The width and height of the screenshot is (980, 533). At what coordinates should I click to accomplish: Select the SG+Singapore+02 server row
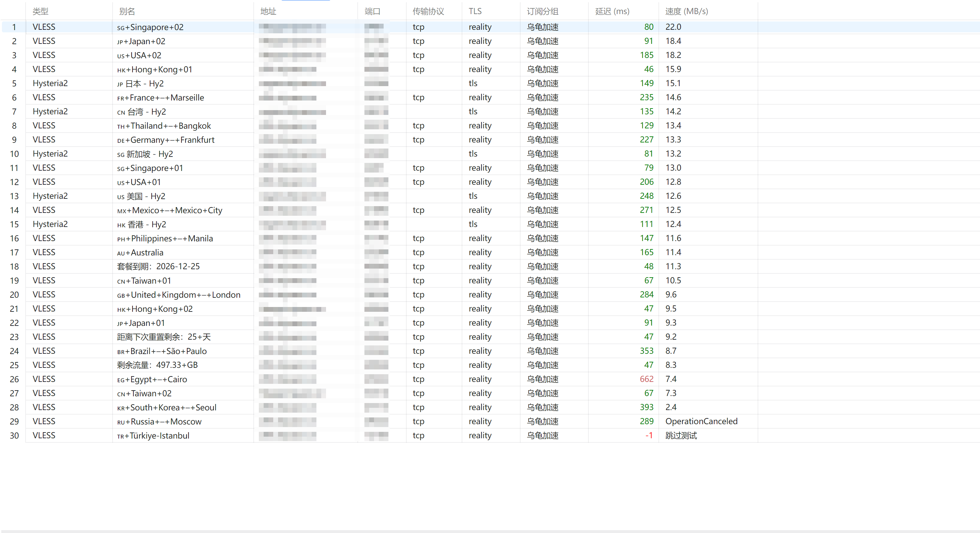pyautogui.click(x=490, y=27)
